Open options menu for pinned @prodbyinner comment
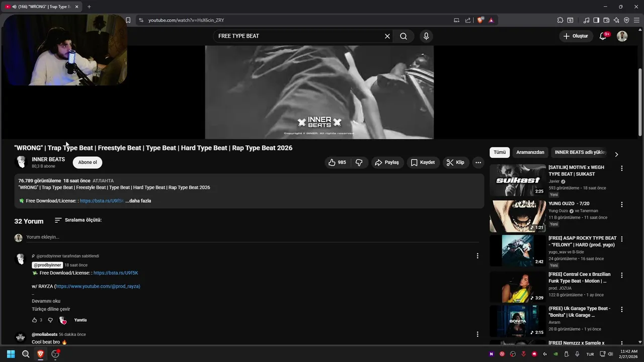The width and height of the screenshot is (644, 362). 477,256
